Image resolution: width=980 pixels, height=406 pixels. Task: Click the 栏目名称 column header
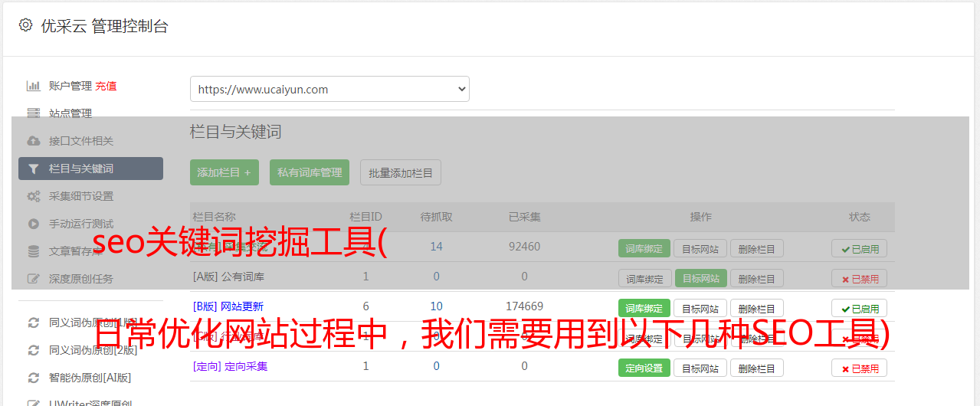pyautogui.click(x=215, y=217)
